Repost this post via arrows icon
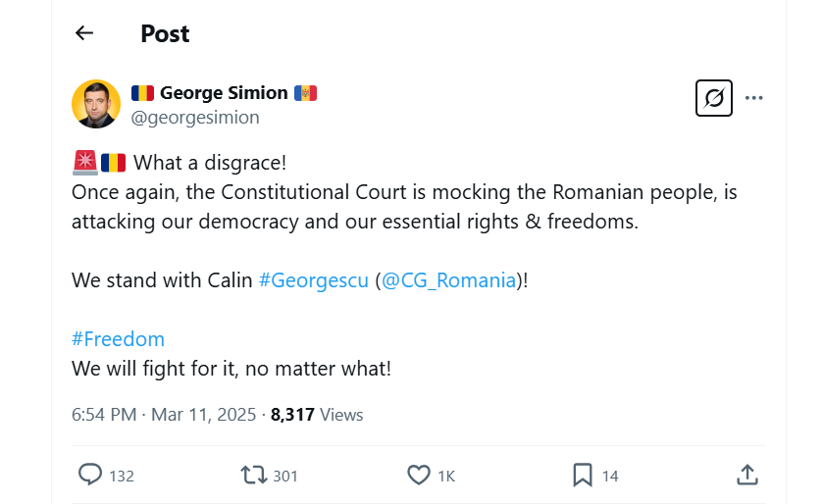This screenshot has width=823, height=504. click(253, 476)
